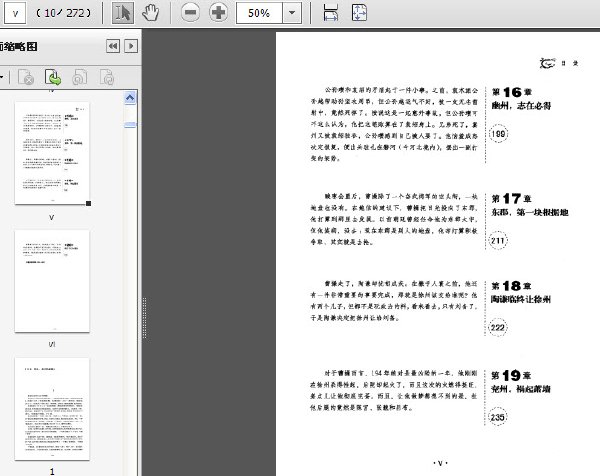Click the thumbnail panel scrollbar thumb
600x476 pixels.
pos(130,125)
